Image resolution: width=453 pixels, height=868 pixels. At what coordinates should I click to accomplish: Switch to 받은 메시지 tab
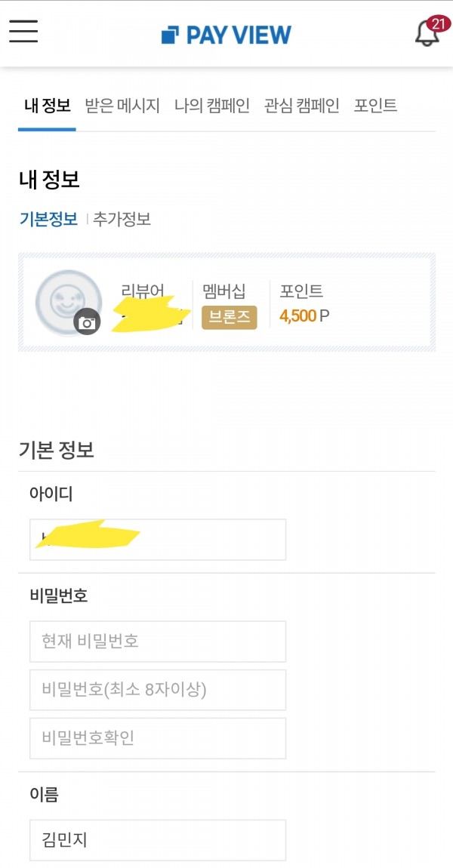[122, 106]
